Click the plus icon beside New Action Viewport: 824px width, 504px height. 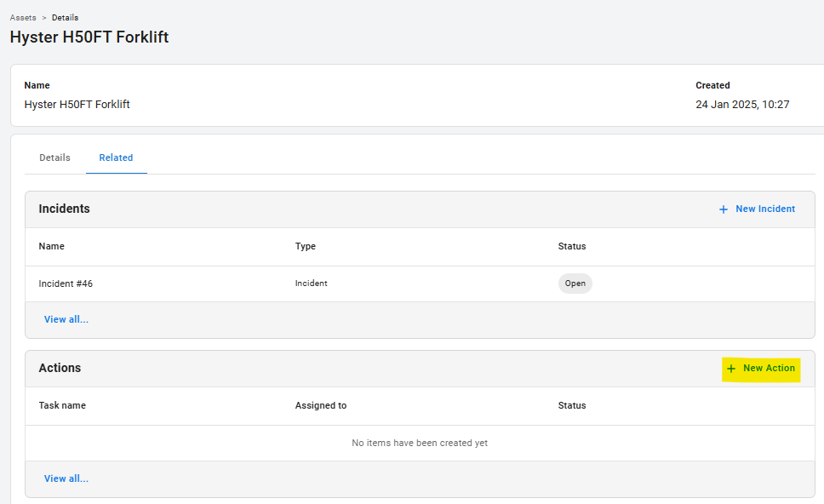[x=731, y=369]
